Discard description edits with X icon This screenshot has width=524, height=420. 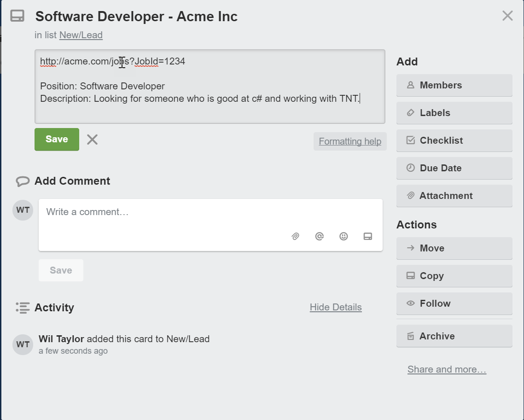click(x=93, y=140)
